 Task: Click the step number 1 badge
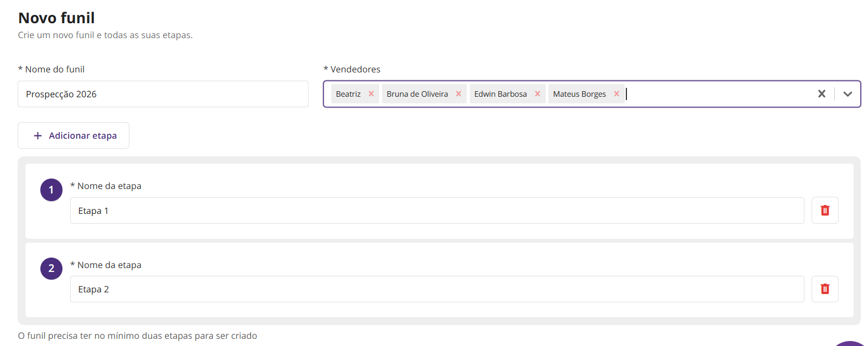tap(51, 190)
